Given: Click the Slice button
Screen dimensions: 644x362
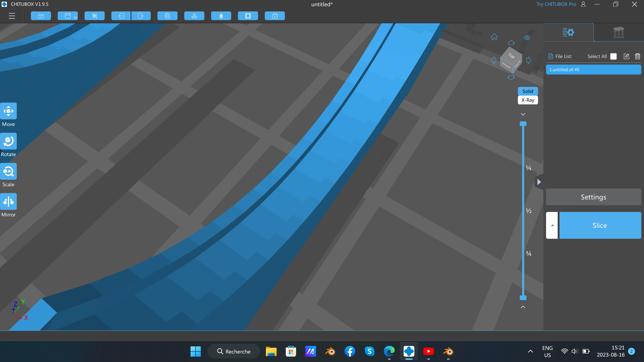Looking at the screenshot, I should 600,225.
